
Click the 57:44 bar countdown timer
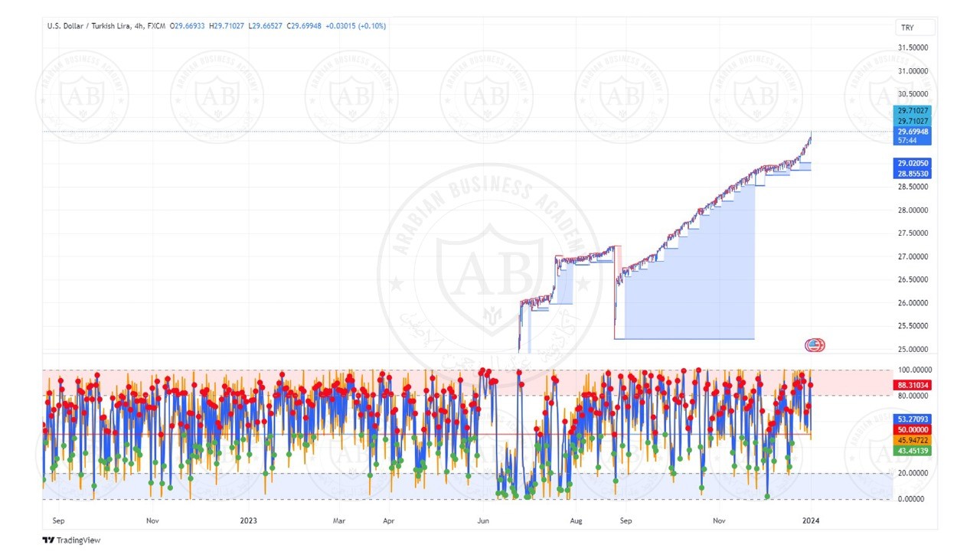906,141
